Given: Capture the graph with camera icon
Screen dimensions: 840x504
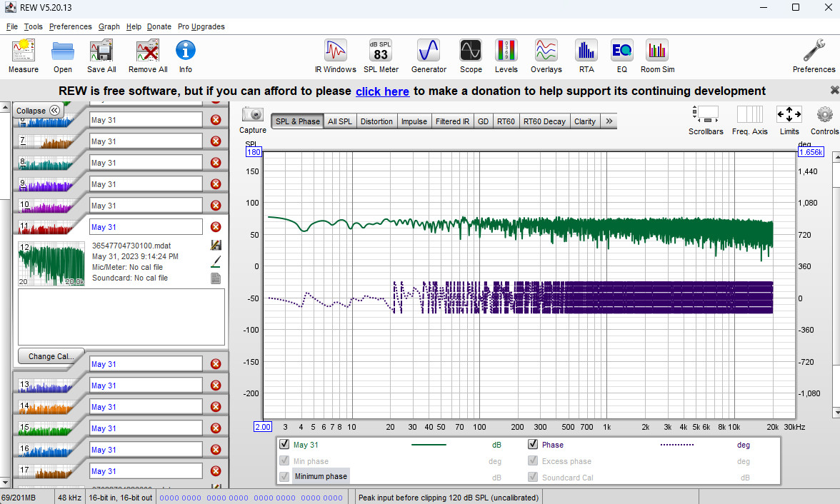Looking at the screenshot, I should click(252, 114).
